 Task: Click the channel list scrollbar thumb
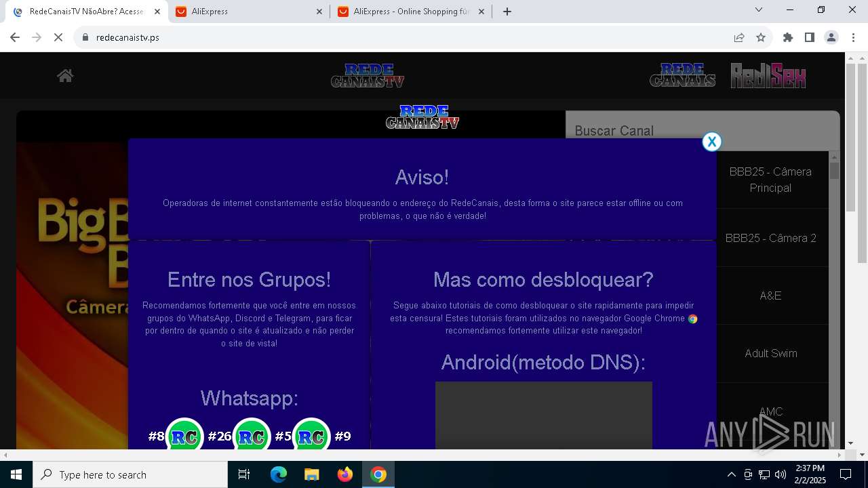click(x=834, y=171)
